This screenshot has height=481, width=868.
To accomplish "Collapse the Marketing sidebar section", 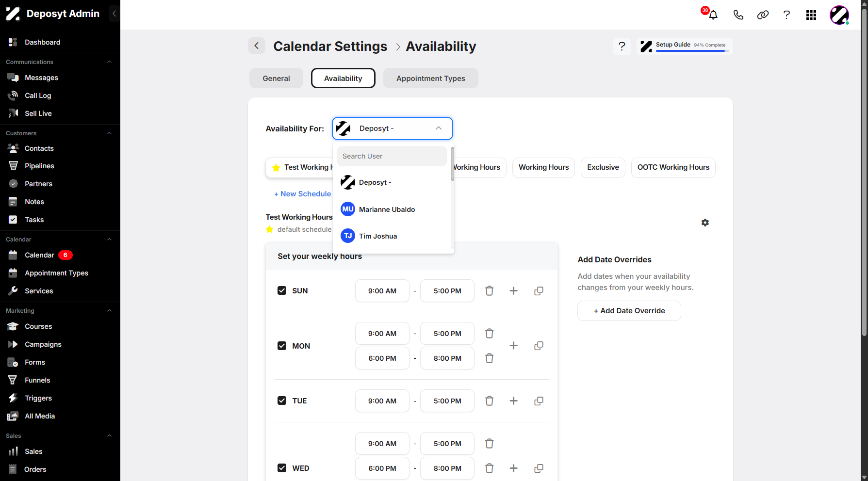I will (109, 311).
